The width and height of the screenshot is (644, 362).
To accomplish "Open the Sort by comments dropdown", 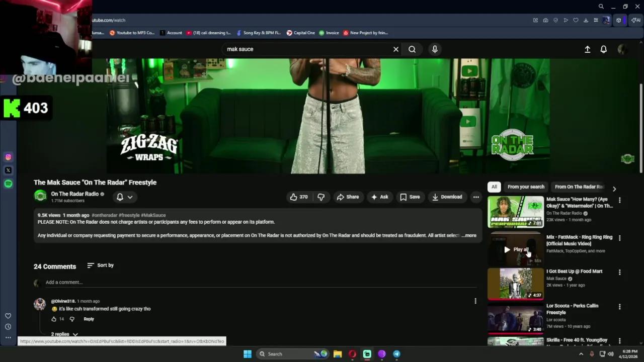I will (100, 265).
